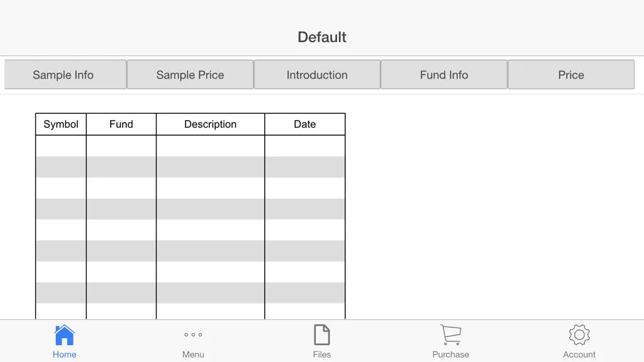Switch to the Sample Price tab

pyautogui.click(x=190, y=75)
